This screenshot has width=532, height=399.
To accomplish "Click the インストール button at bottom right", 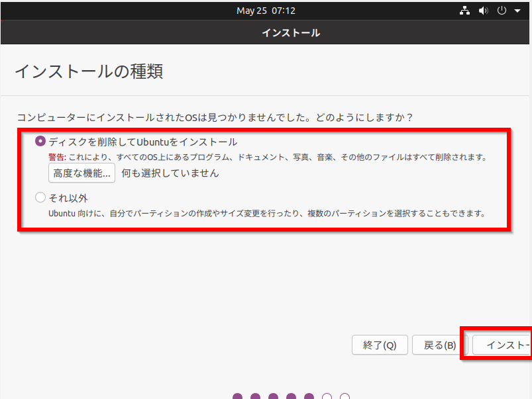I will (502, 345).
